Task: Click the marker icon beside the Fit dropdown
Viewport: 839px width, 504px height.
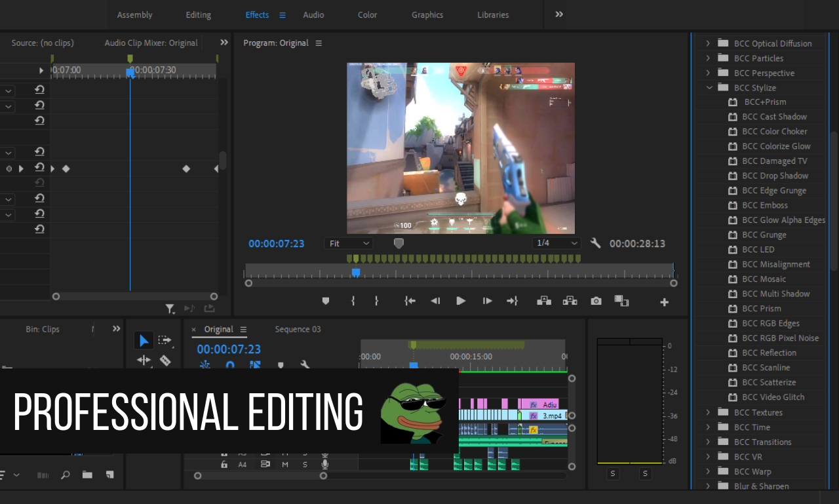Action: tap(399, 243)
